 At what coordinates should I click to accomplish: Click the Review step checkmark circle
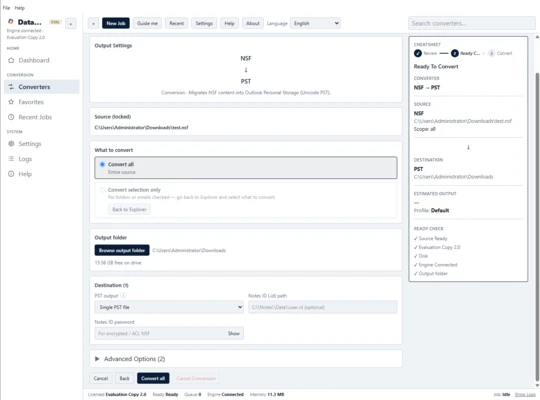(418, 53)
